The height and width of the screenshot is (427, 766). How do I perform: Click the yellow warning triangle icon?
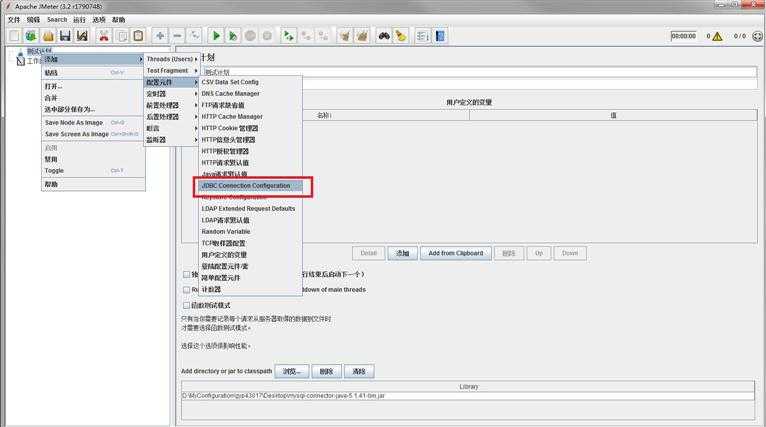tap(717, 36)
